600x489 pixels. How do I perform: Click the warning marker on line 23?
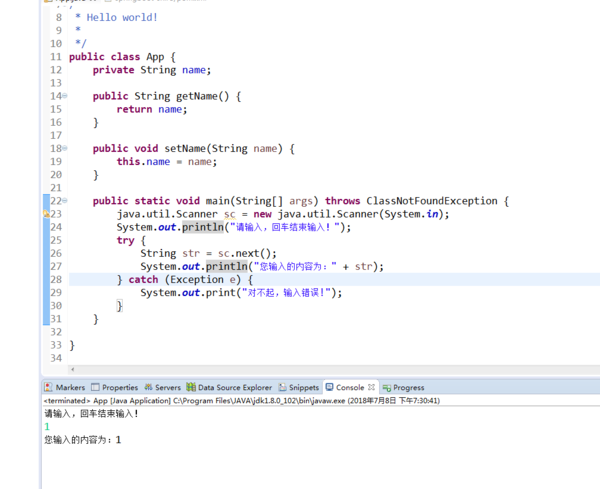[46, 214]
